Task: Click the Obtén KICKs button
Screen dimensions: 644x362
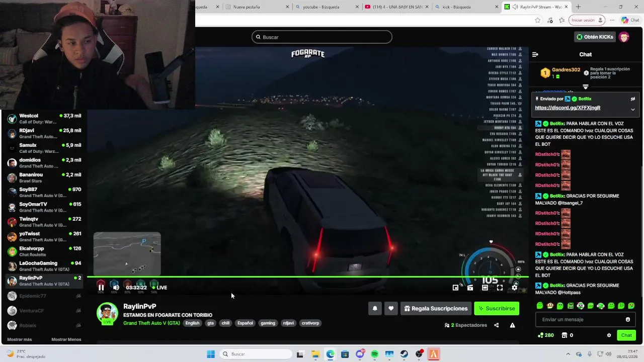Action: (x=595, y=37)
